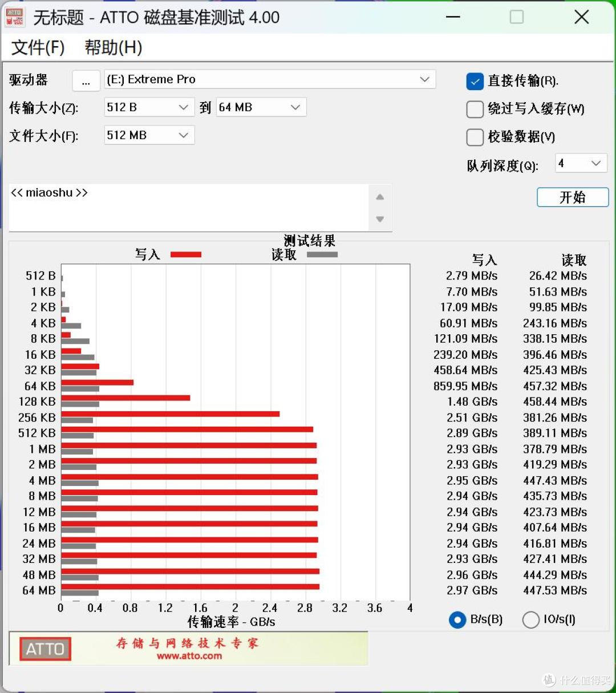Viewport: 616px width, 693px height.
Task: Uncheck the 直接传输(R) checkbox
Action: (475, 82)
